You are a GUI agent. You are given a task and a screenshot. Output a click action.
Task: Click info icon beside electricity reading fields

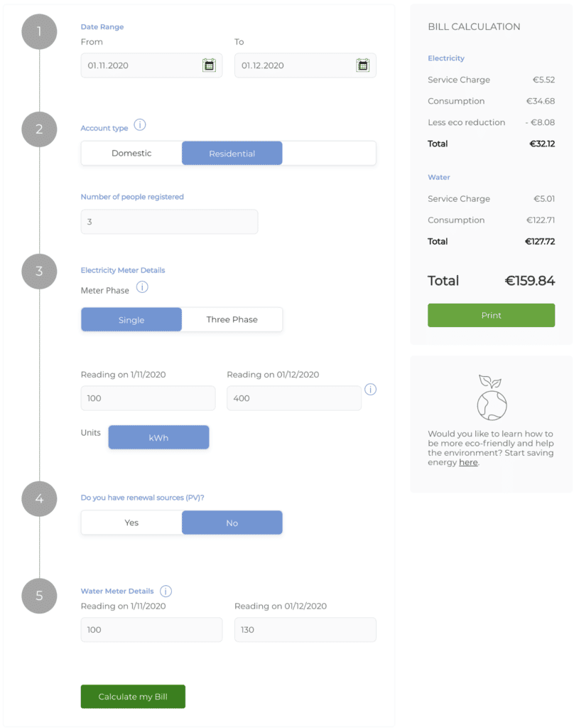pyautogui.click(x=371, y=390)
